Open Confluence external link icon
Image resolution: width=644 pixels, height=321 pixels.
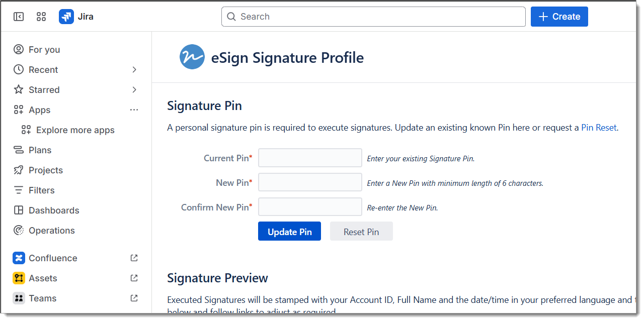pyautogui.click(x=134, y=258)
